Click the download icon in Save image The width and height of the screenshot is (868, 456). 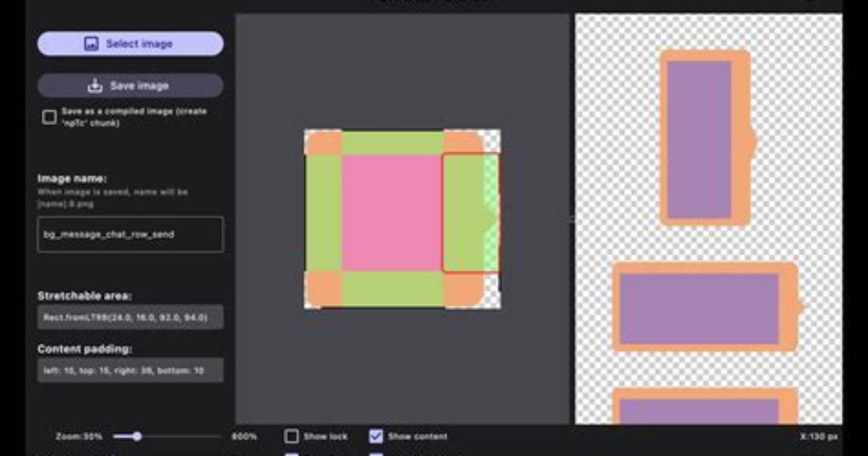click(95, 86)
